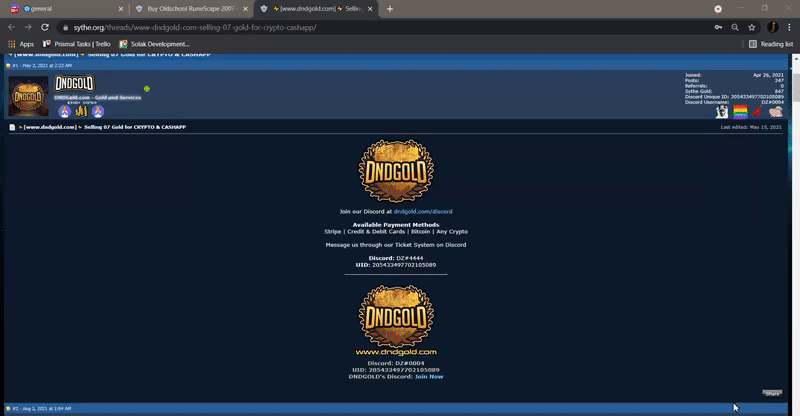This screenshot has height=416, width=800.
Task: Open the Reading list panel
Action: coord(771,44)
